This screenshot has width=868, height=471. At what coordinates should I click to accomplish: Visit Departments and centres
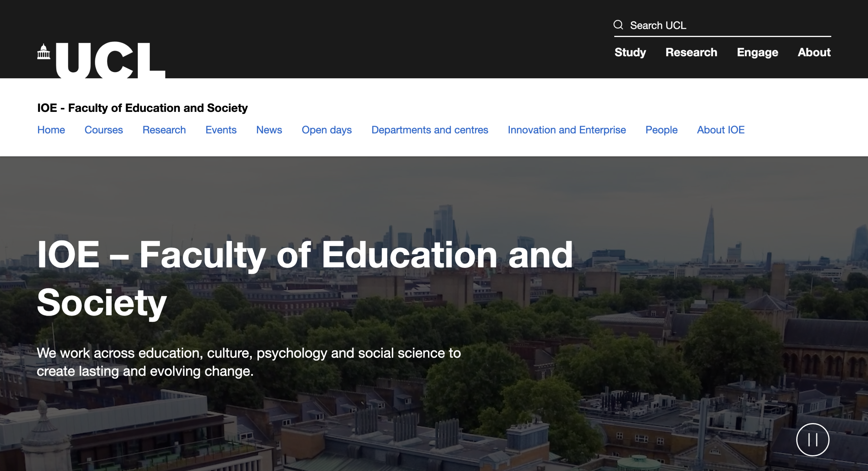(429, 130)
